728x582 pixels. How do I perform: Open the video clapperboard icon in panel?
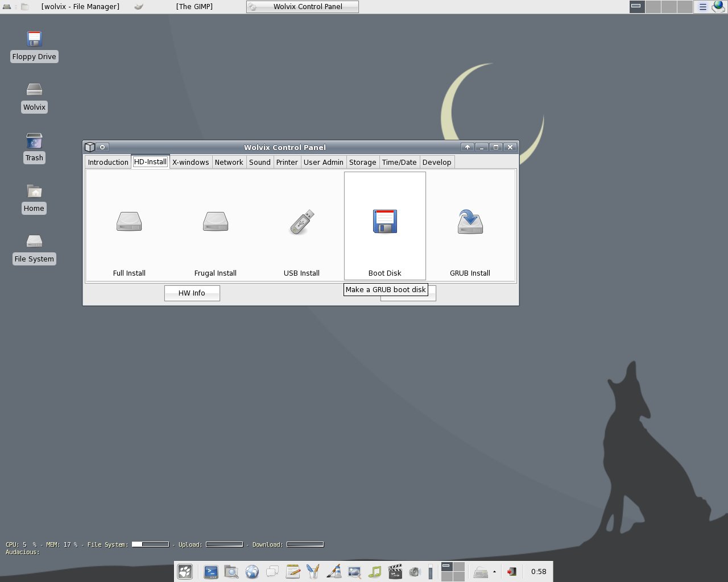coord(395,572)
